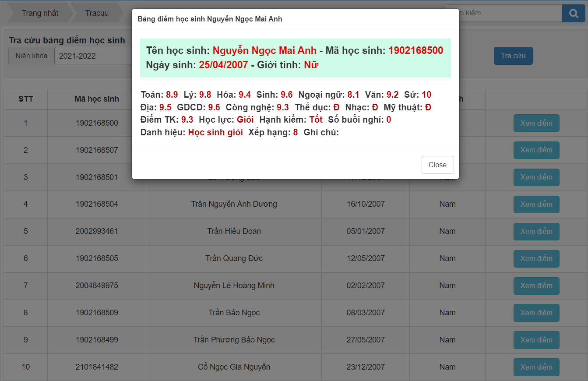Select student code 1902168499 cell
588x381 pixels.
[97, 340]
